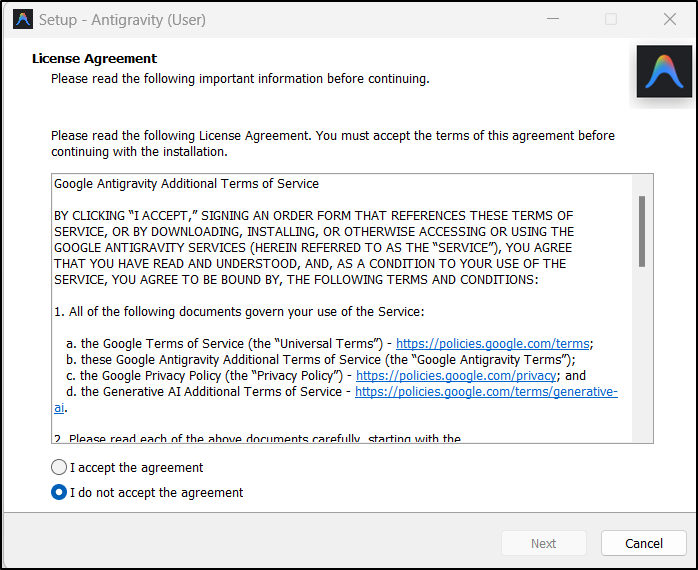Click the license text scrollbar thumb
698x570 pixels.
[642, 230]
